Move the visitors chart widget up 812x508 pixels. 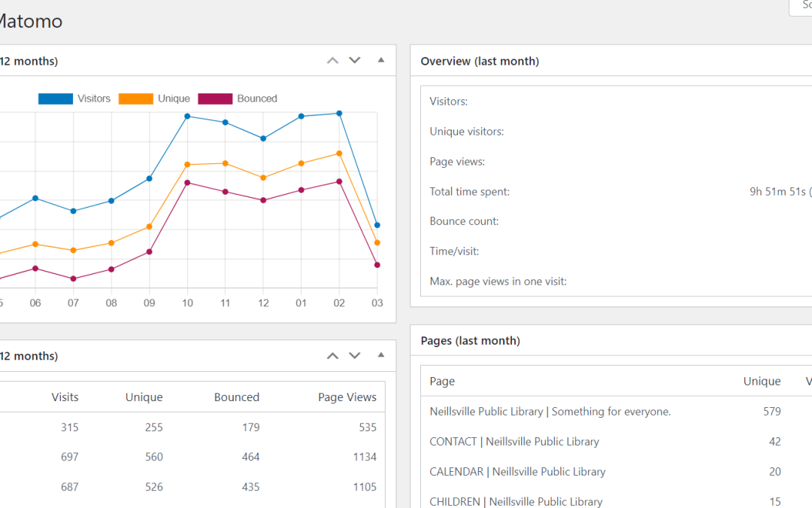point(332,61)
